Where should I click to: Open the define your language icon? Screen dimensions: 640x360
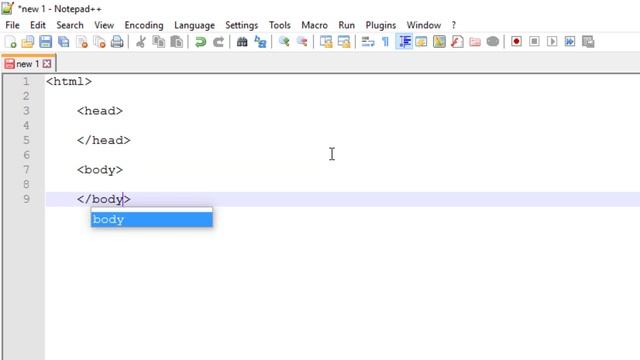click(421, 42)
